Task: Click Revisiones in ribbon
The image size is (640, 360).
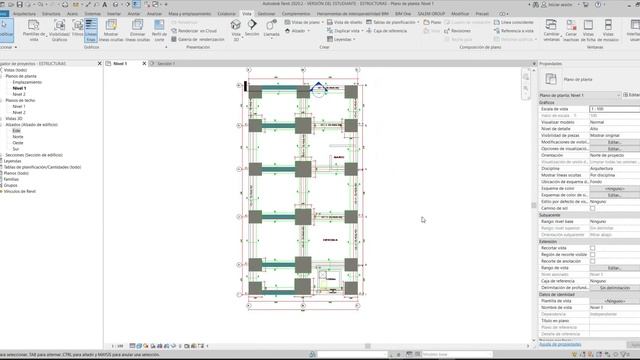Action: (457, 31)
